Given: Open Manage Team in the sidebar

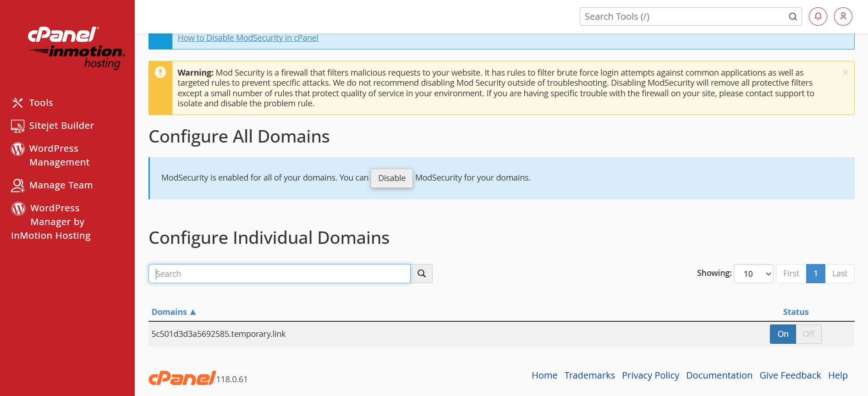Looking at the screenshot, I should 61,185.
